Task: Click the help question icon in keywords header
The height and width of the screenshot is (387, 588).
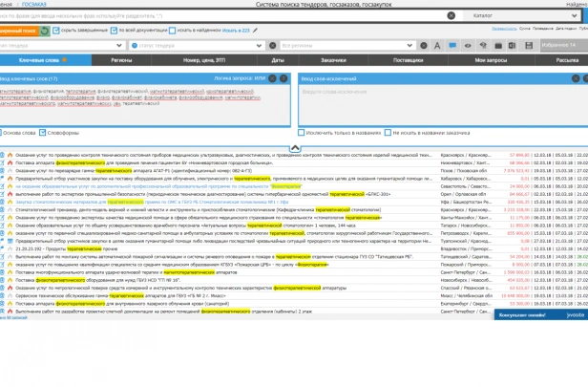Action: [283, 78]
